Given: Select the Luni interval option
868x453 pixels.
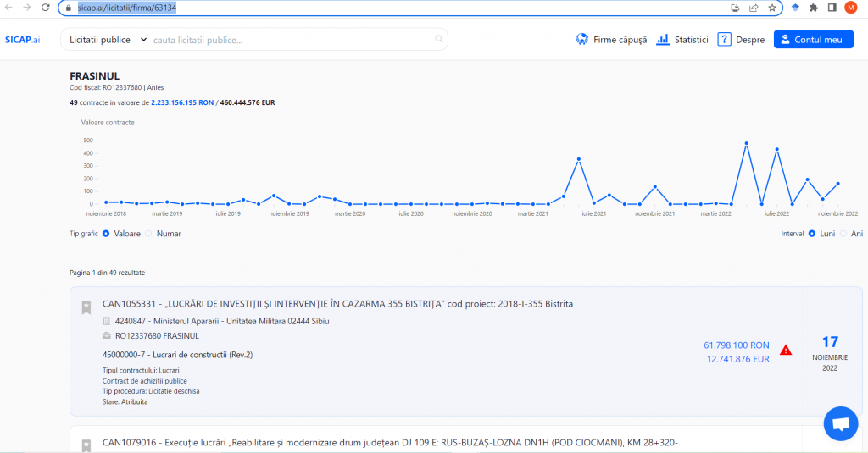Looking at the screenshot, I should [x=812, y=233].
